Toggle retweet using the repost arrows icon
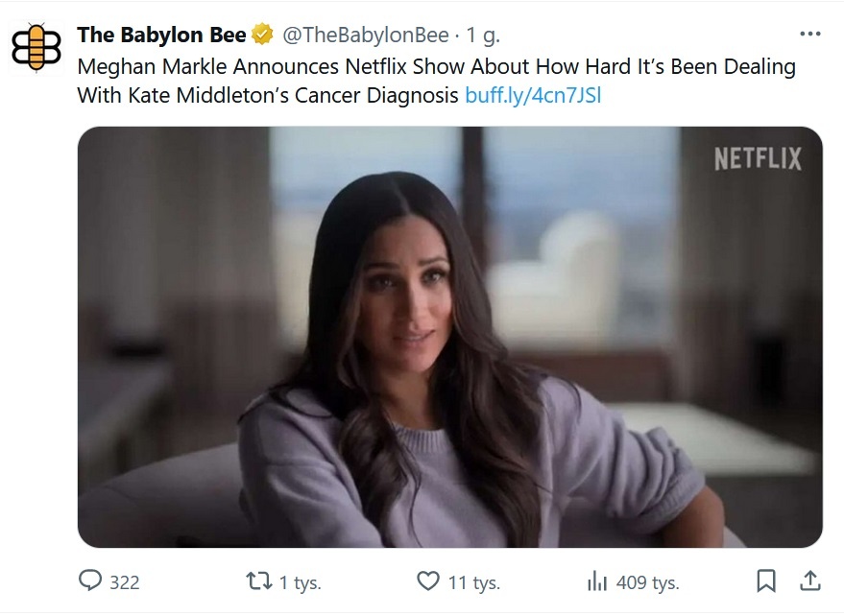The width and height of the screenshot is (844, 616). pos(258,580)
